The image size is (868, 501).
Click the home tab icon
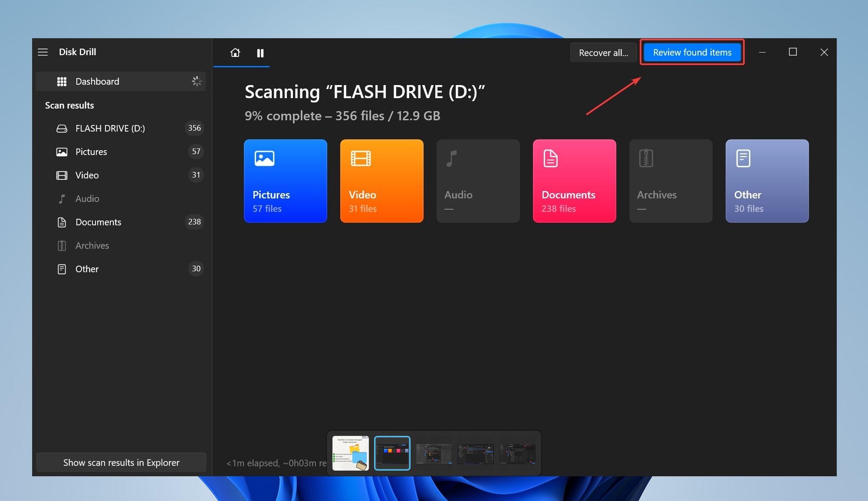click(x=235, y=53)
